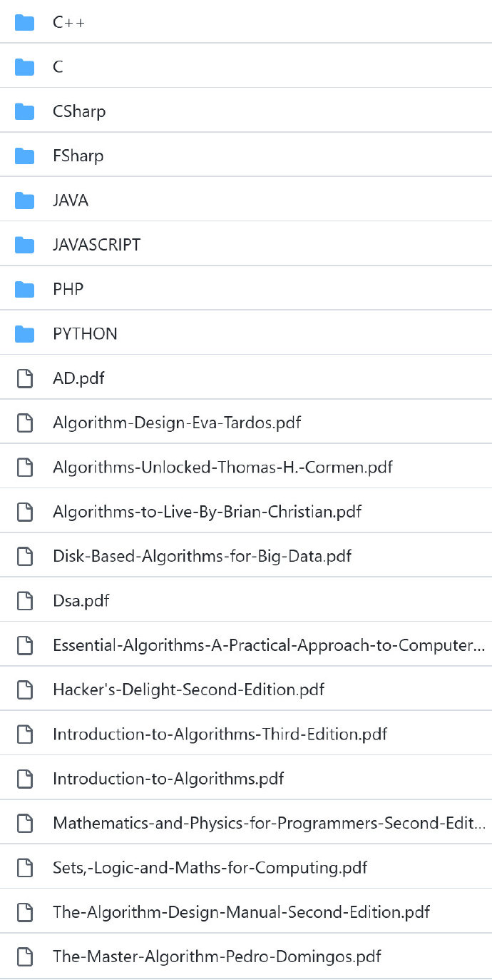Click the file icon beside Dsa.pdf
The height and width of the screenshot is (980, 492).
(24, 601)
